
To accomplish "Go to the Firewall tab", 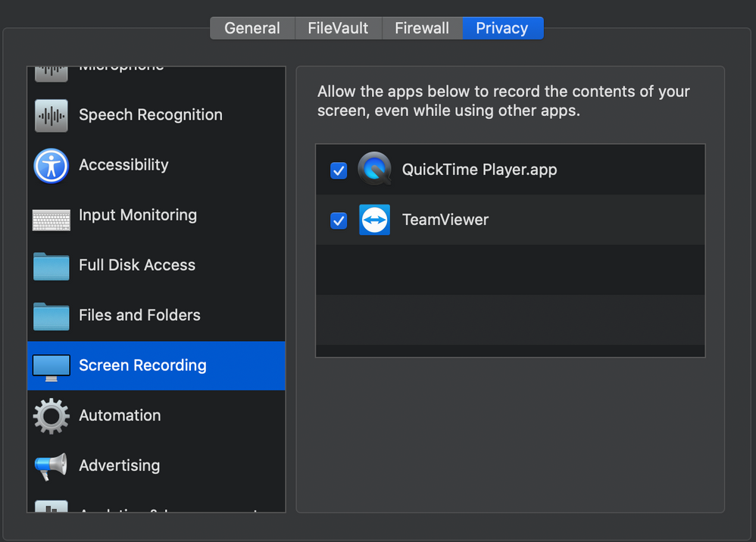I will [x=422, y=28].
